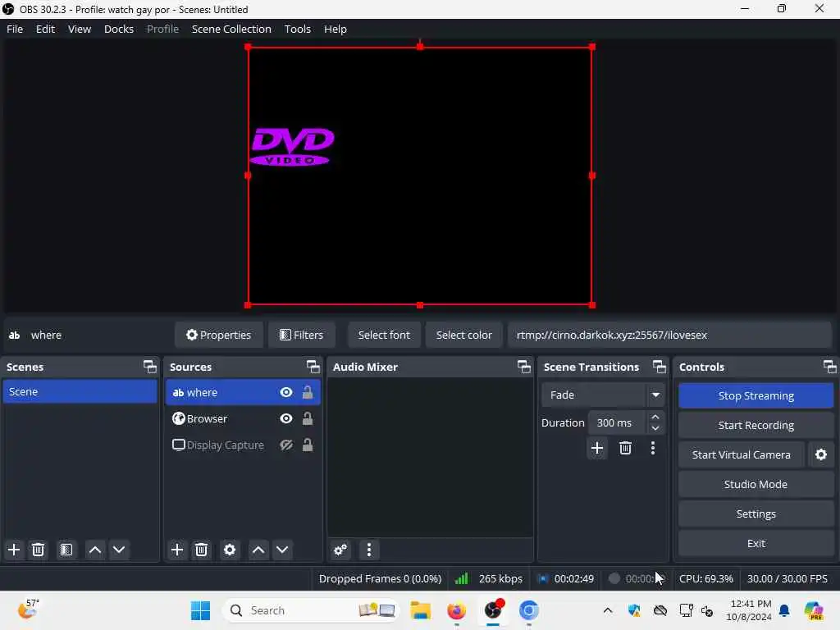This screenshot has width=840, height=630.
Task: Open Chromium browser from taskbar
Action: point(528,610)
